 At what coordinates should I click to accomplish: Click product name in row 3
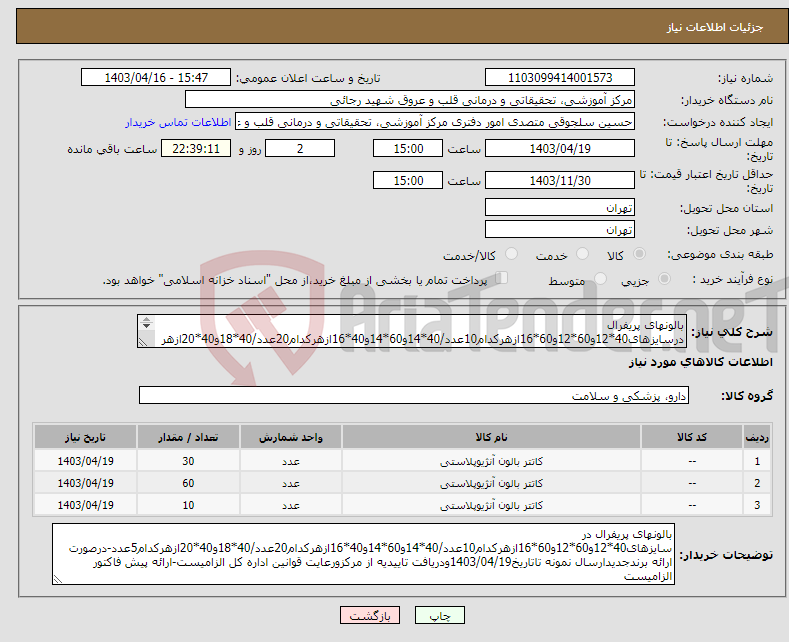491,505
